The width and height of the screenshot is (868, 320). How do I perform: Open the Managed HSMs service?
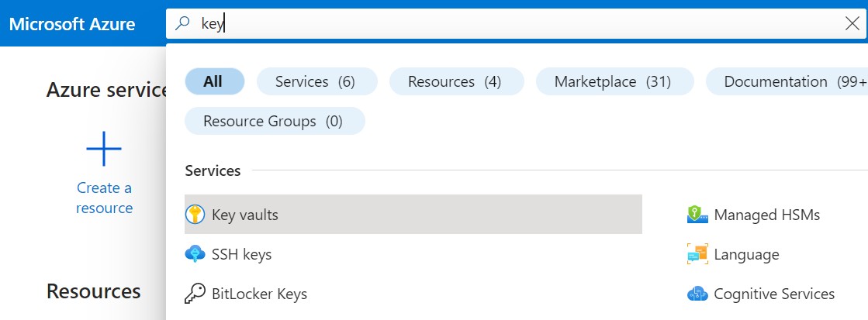766,215
